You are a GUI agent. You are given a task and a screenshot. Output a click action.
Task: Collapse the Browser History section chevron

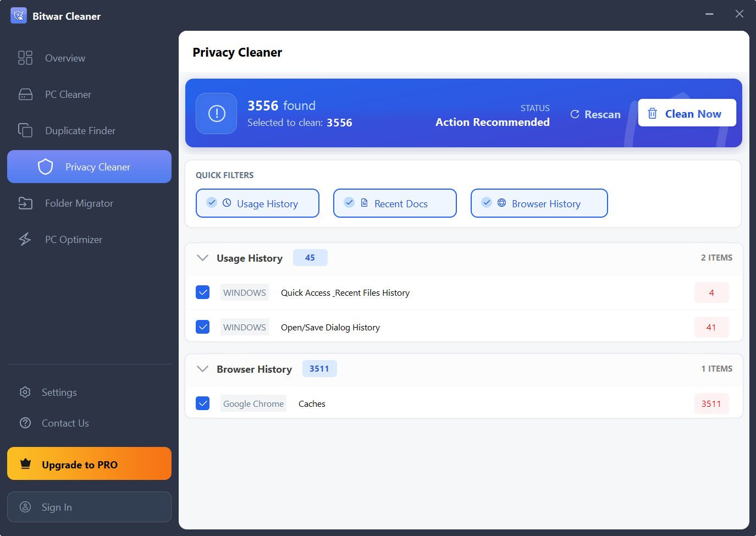pyautogui.click(x=202, y=369)
